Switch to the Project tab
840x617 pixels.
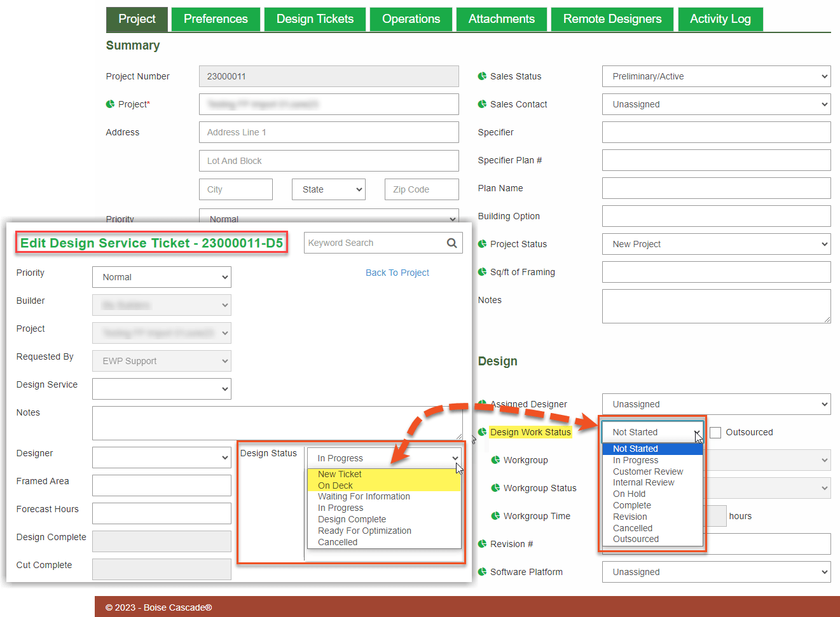coord(137,19)
